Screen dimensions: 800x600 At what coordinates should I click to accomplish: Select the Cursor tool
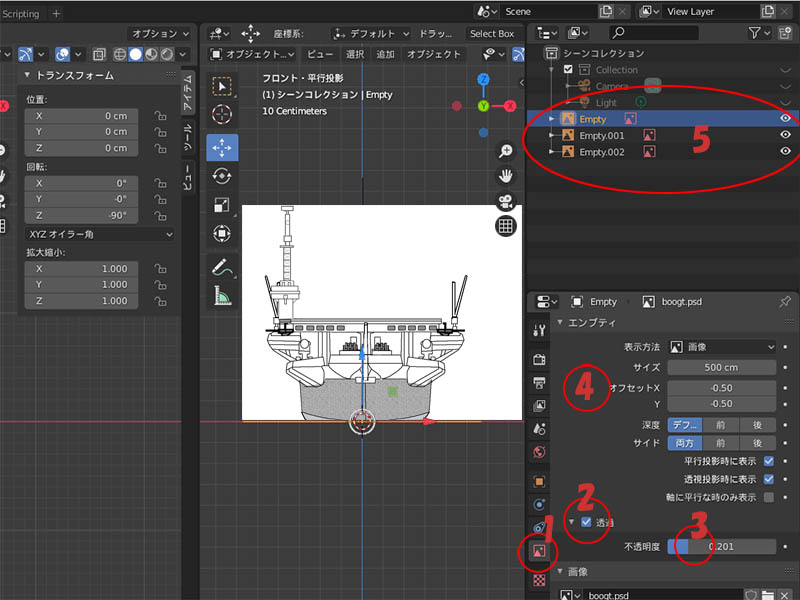(x=222, y=115)
